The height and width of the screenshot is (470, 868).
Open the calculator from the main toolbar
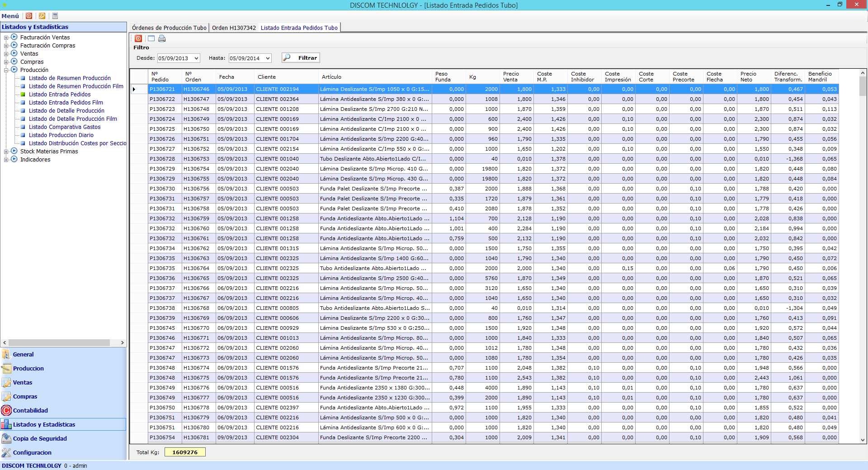coord(55,16)
